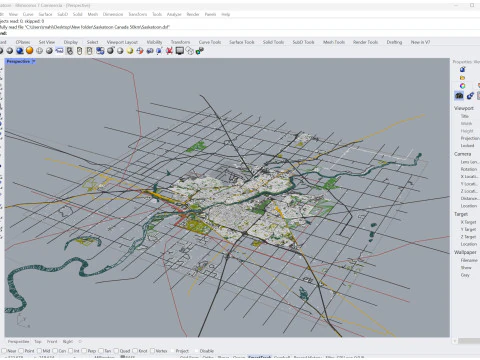Click the color wheel icon in Properties panel

pos(462,86)
